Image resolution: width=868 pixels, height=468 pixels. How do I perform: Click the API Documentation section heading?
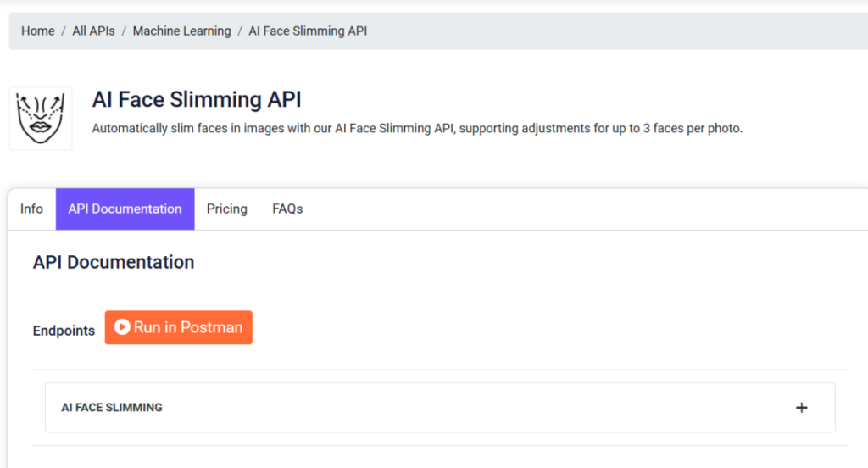pyautogui.click(x=114, y=262)
